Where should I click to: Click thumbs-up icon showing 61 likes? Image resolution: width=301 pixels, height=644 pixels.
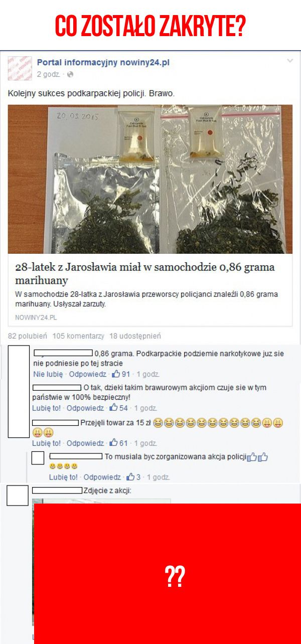pos(113,443)
